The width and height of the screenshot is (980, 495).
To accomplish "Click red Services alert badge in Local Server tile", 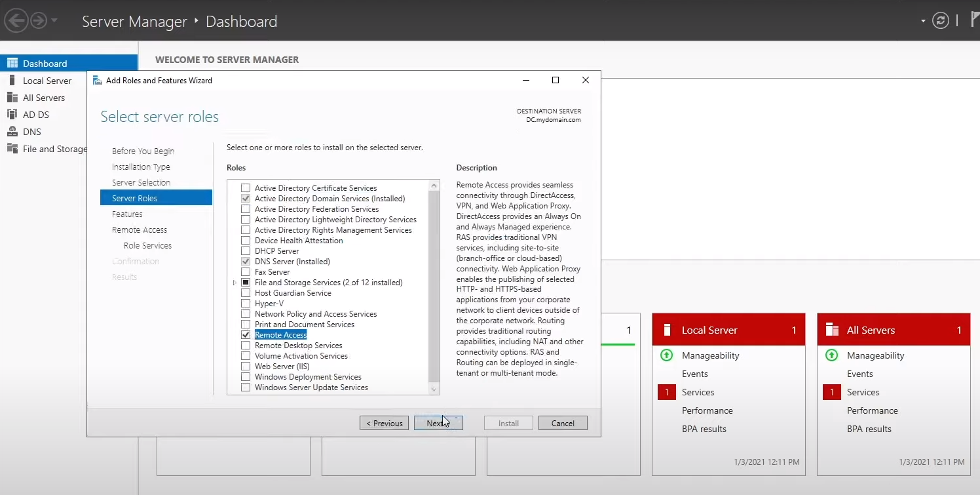I will pyautogui.click(x=666, y=392).
